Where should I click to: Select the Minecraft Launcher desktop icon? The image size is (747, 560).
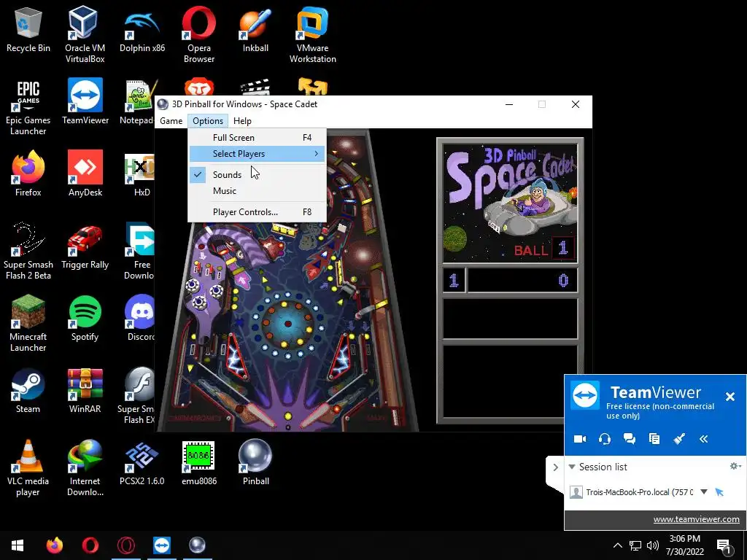pos(28,323)
